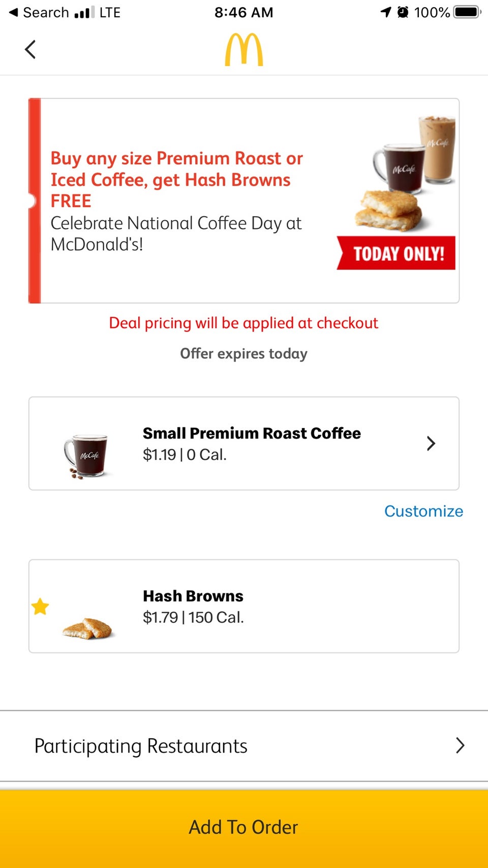Tap the 8:46 AM clock
488x868 pixels.
243,12
